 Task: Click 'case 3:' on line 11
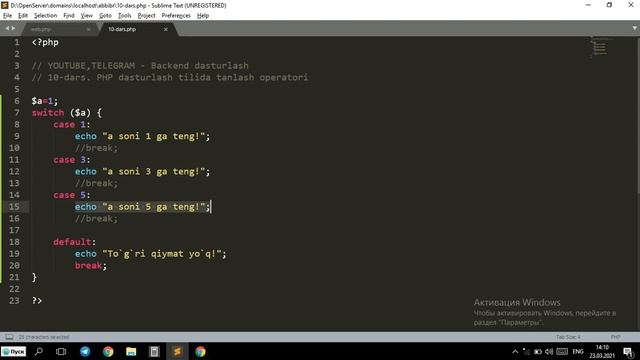[72, 160]
